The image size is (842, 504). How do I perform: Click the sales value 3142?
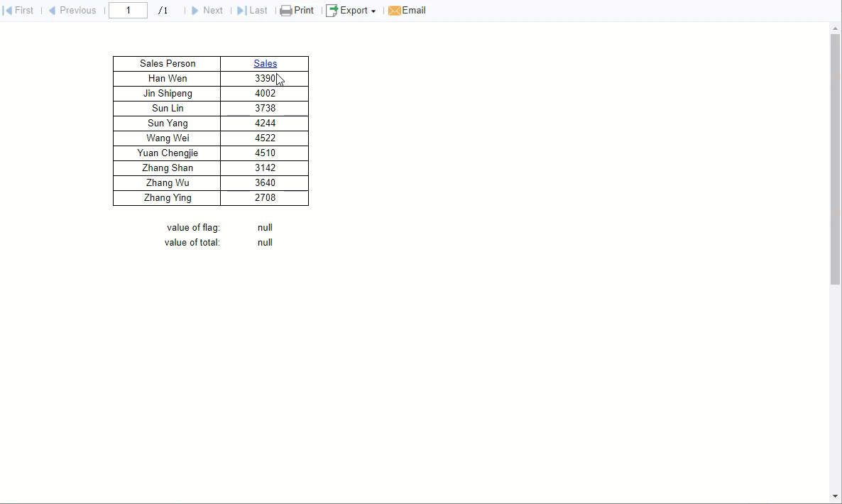266,168
